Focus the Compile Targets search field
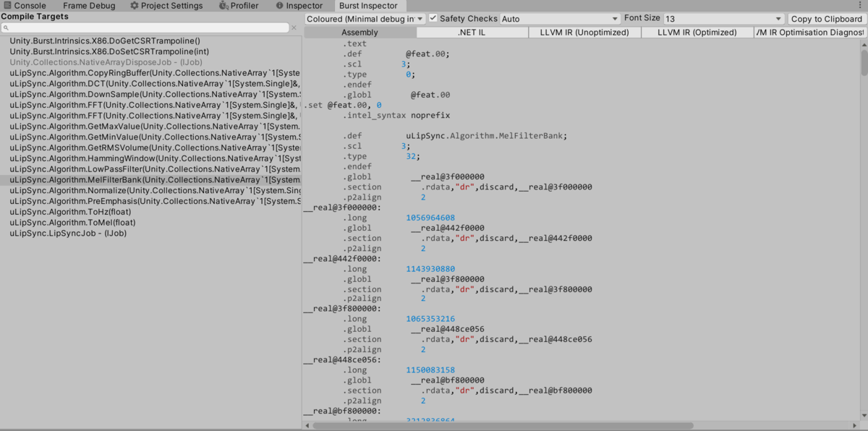This screenshot has height=431, width=868. tap(145, 27)
